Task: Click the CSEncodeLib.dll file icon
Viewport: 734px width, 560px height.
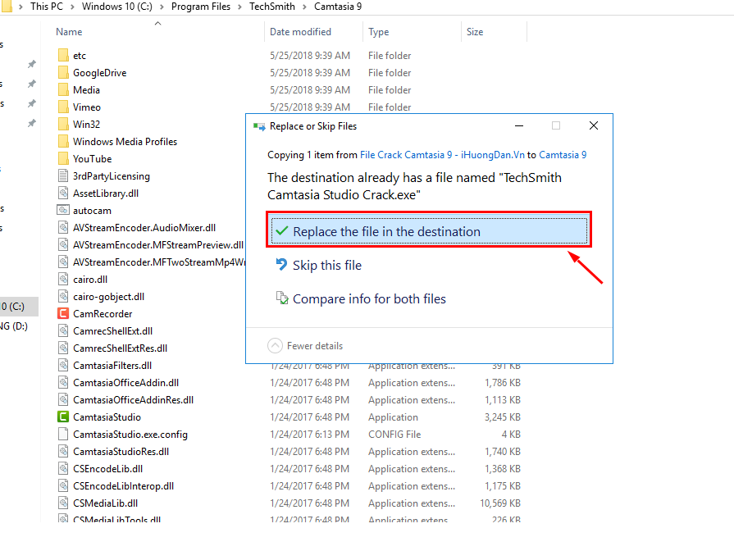Action: point(63,469)
